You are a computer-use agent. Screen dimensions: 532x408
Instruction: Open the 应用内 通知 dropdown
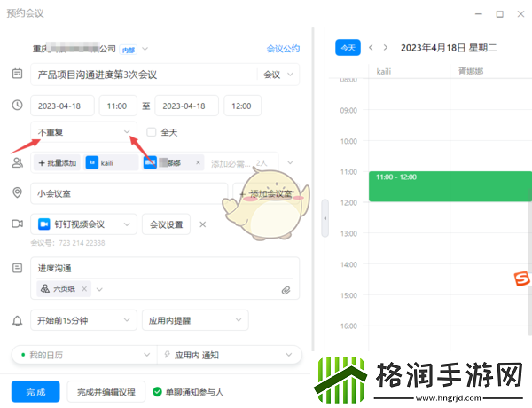click(230, 355)
